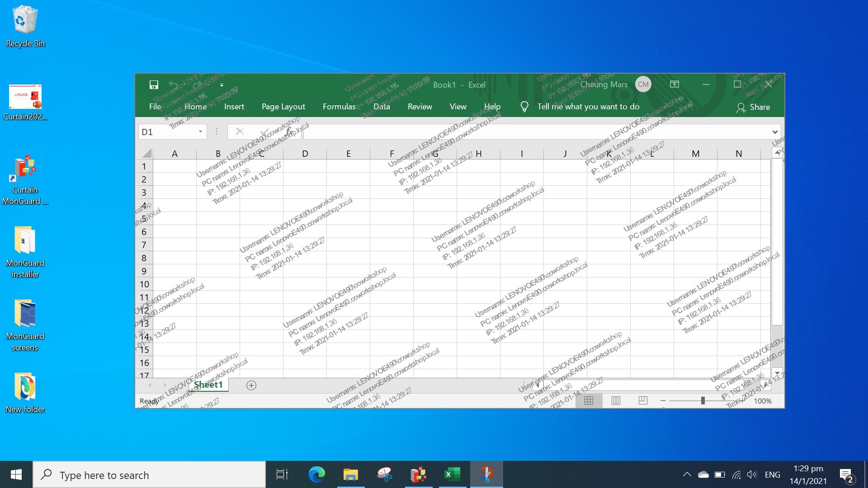The width and height of the screenshot is (868, 488).
Task: Open the Formulas ribbon tab
Action: (339, 107)
